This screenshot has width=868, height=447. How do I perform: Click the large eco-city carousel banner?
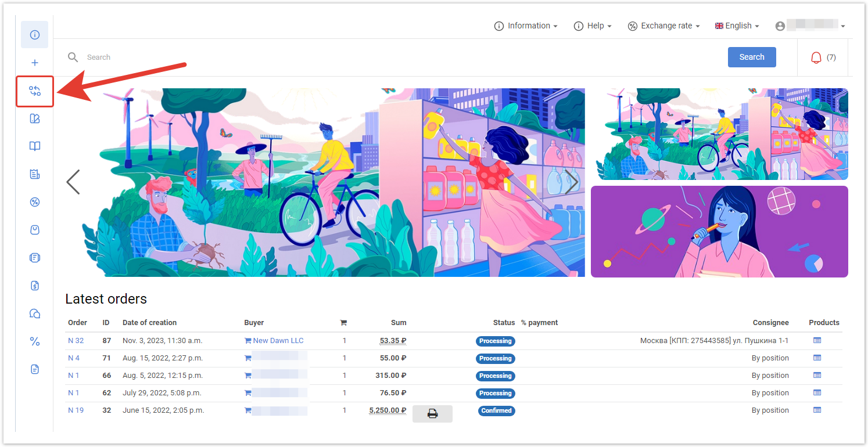[325, 182]
